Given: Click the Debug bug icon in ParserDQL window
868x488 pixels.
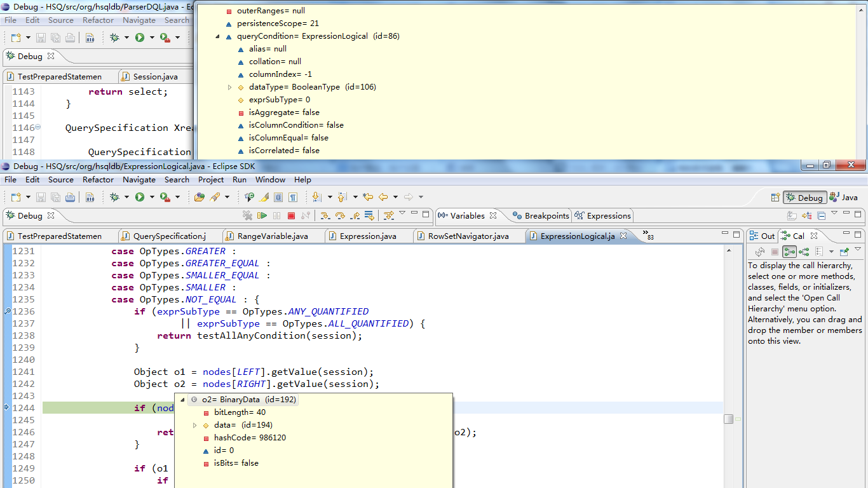Looking at the screenshot, I should pyautogui.click(x=114, y=37).
